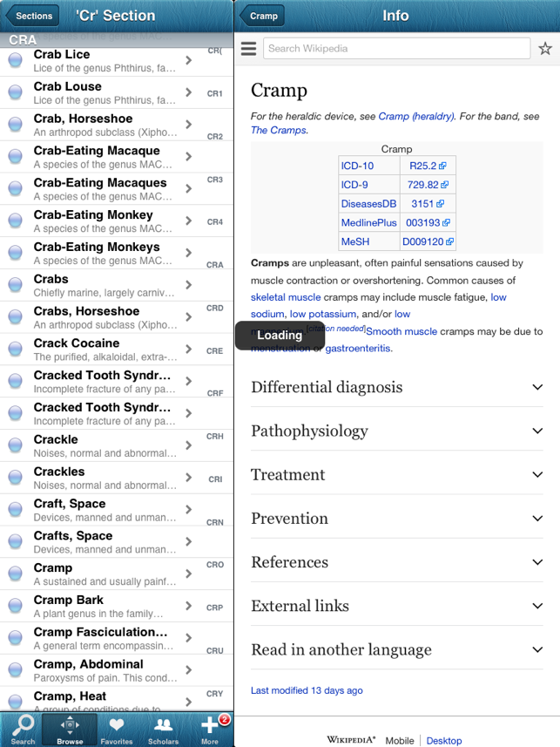Tap the blue bullet beside Cramp Bark

tap(15, 607)
